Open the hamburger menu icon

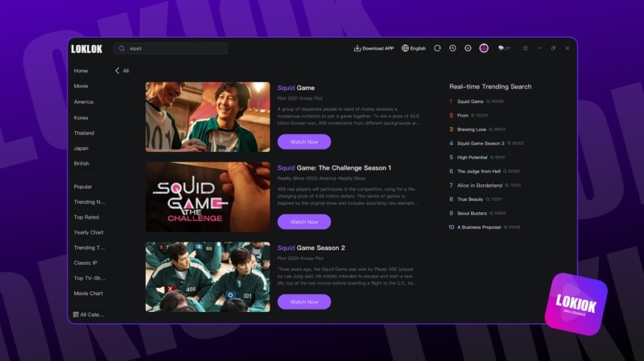coord(526,48)
